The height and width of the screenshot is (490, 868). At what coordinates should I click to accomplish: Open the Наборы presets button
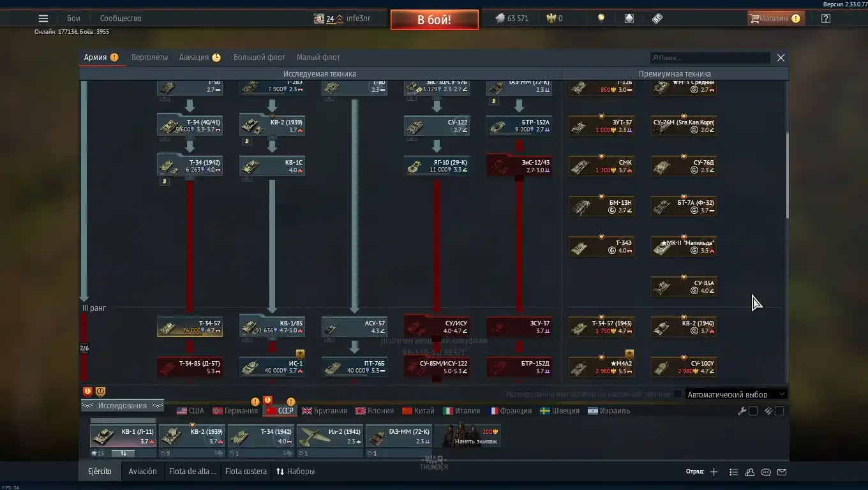tap(296, 471)
